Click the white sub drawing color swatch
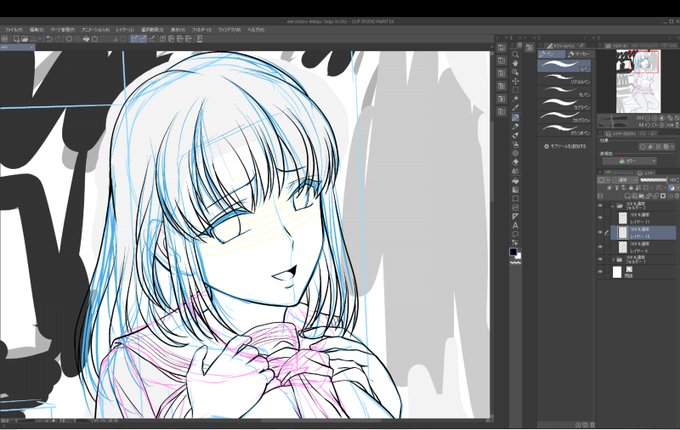The width and height of the screenshot is (680, 430). click(518, 256)
